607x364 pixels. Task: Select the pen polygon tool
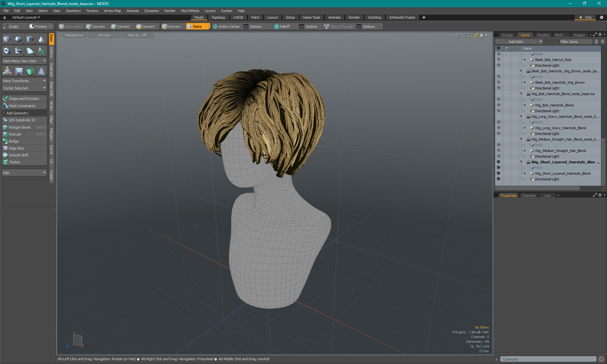(x=30, y=51)
